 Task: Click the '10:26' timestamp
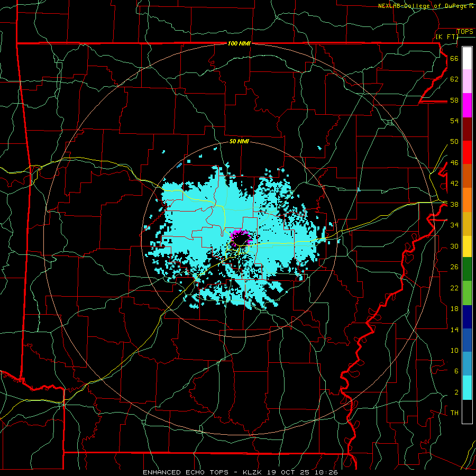click(325, 472)
